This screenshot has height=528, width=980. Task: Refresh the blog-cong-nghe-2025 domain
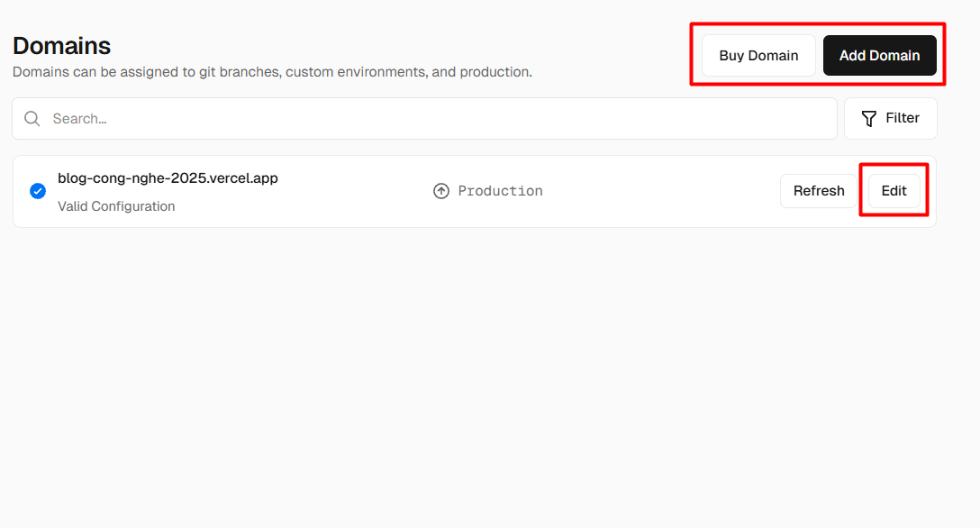(818, 190)
